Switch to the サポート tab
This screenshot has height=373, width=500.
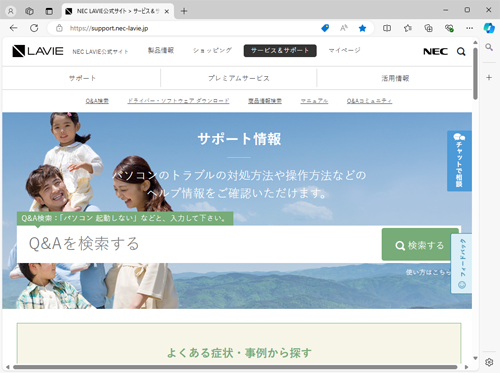pyautogui.click(x=82, y=78)
